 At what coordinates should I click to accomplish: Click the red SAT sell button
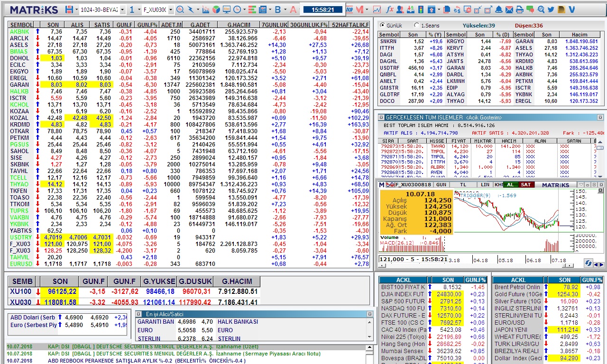pos(526,184)
